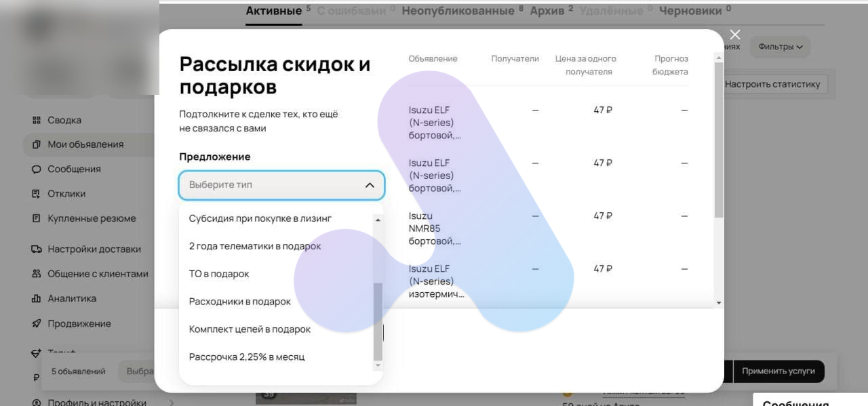Switch to the С ошибками tab
The width and height of the screenshot is (868, 406).
coord(351,11)
